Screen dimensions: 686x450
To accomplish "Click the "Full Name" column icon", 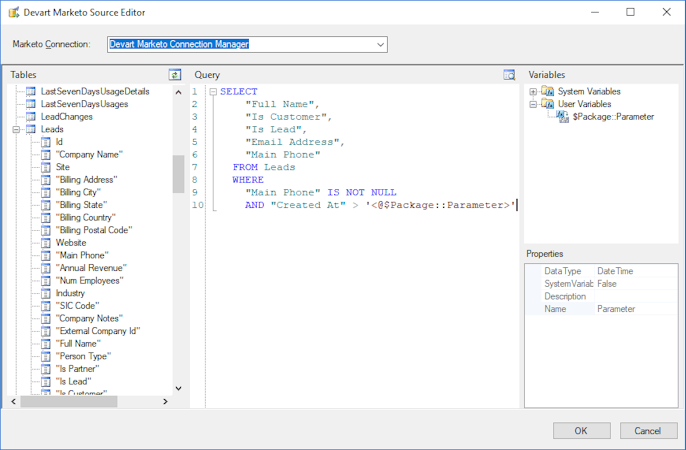I will pyautogui.click(x=45, y=343).
